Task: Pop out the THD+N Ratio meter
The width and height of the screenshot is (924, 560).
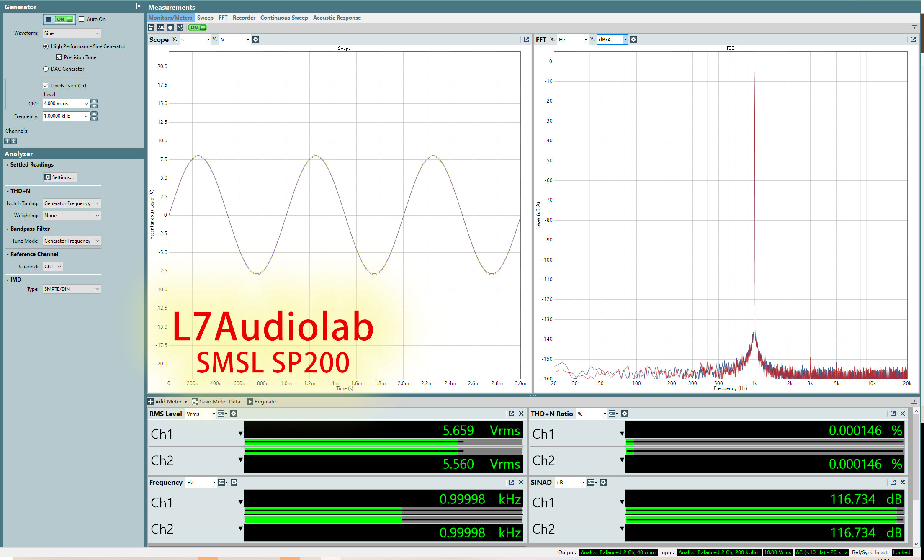Action: pyautogui.click(x=893, y=414)
